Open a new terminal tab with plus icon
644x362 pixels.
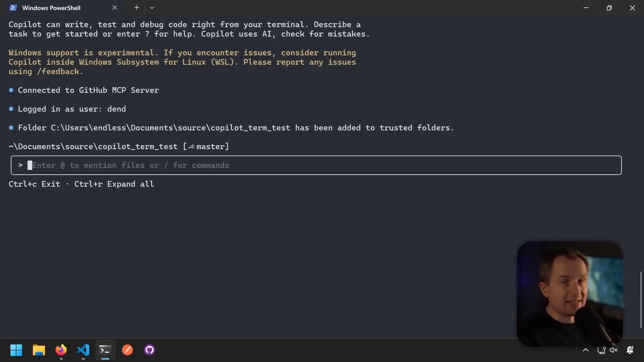(137, 8)
